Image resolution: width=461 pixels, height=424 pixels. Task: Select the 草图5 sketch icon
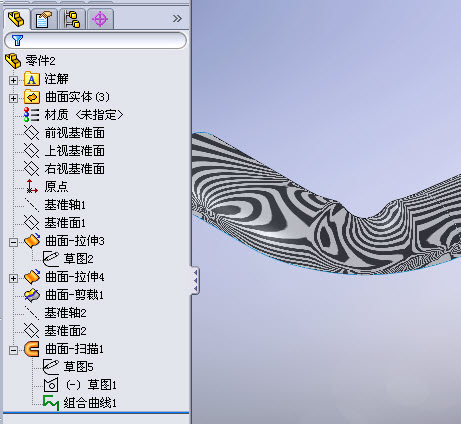click(51, 367)
